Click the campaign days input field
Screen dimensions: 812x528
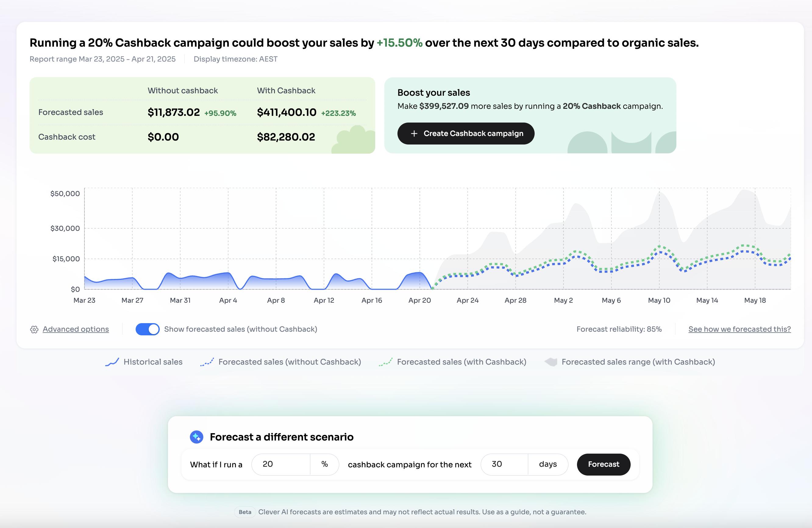pyautogui.click(x=504, y=464)
